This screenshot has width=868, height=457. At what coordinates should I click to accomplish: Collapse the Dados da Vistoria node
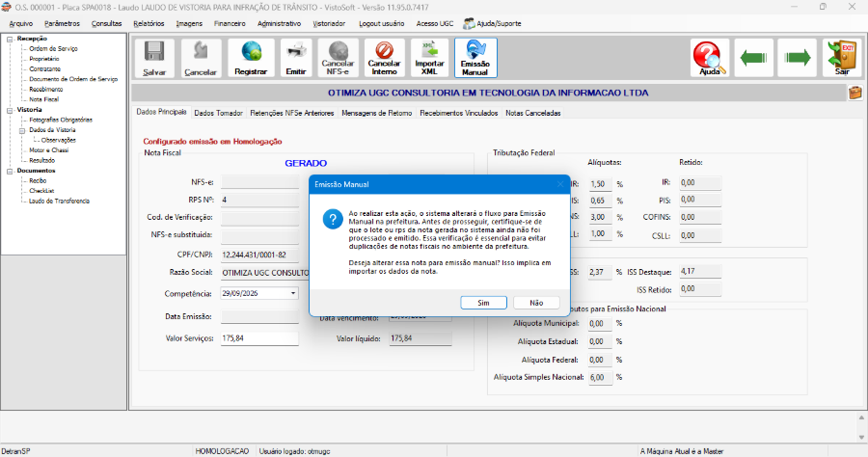click(22, 130)
